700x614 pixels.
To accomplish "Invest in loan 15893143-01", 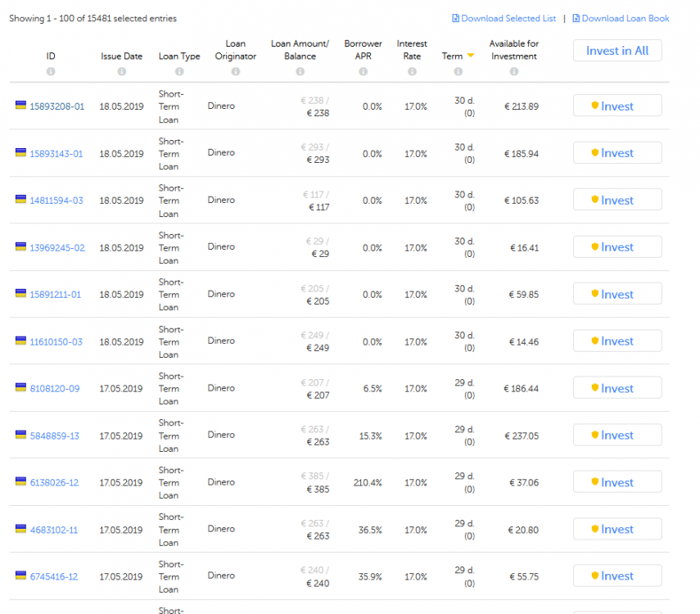I will [x=616, y=153].
